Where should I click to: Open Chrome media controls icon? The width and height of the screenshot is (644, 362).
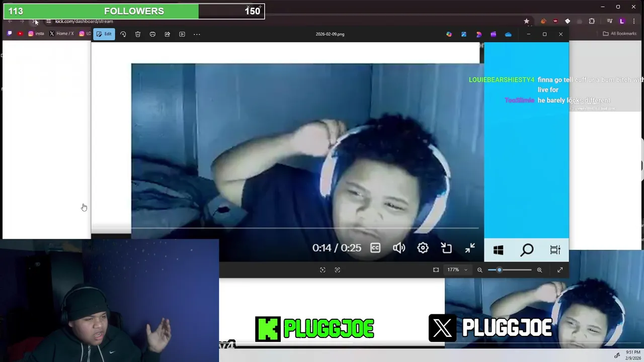tap(610, 21)
